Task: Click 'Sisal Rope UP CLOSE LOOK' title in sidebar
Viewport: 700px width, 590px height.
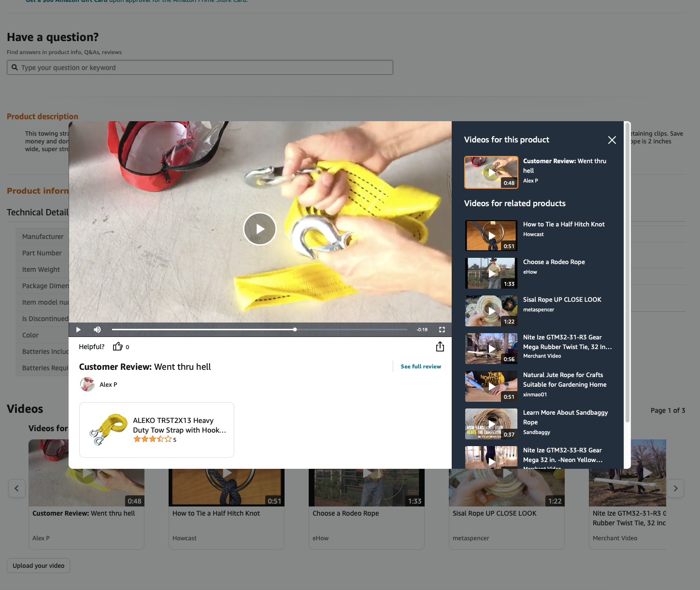Action: [x=562, y=300]
